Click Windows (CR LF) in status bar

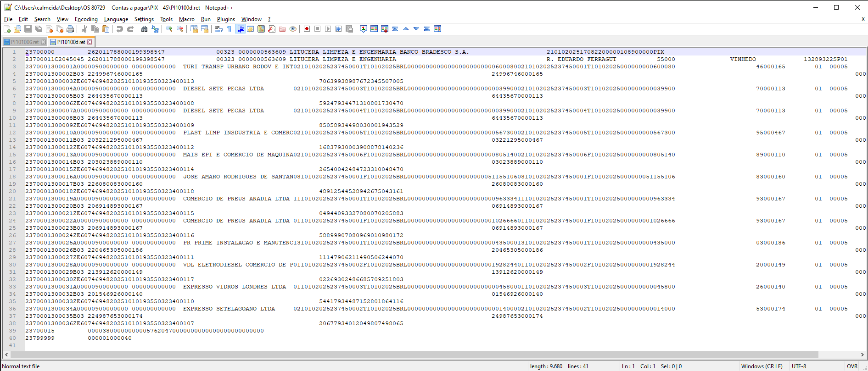click(x=762, y=366)
